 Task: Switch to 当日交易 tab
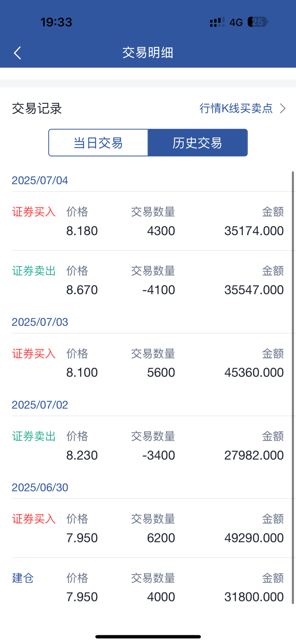click(98, 143)
